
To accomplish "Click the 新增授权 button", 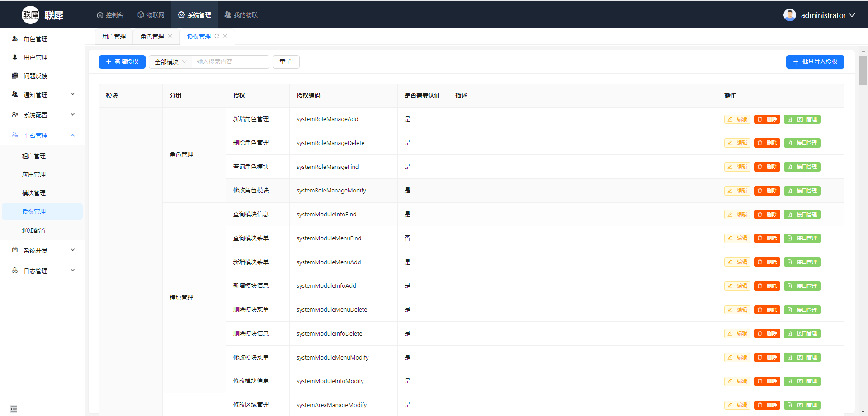I will click(122, 62).
